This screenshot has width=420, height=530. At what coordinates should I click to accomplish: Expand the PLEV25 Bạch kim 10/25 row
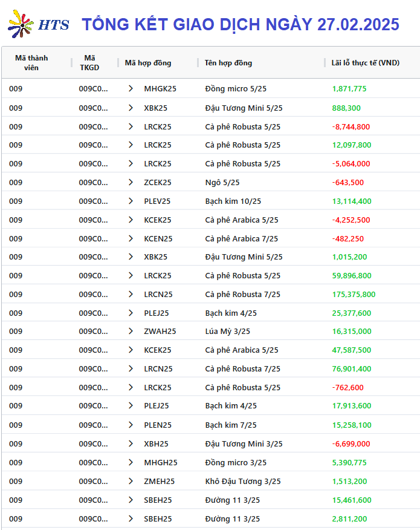[131, 201]
